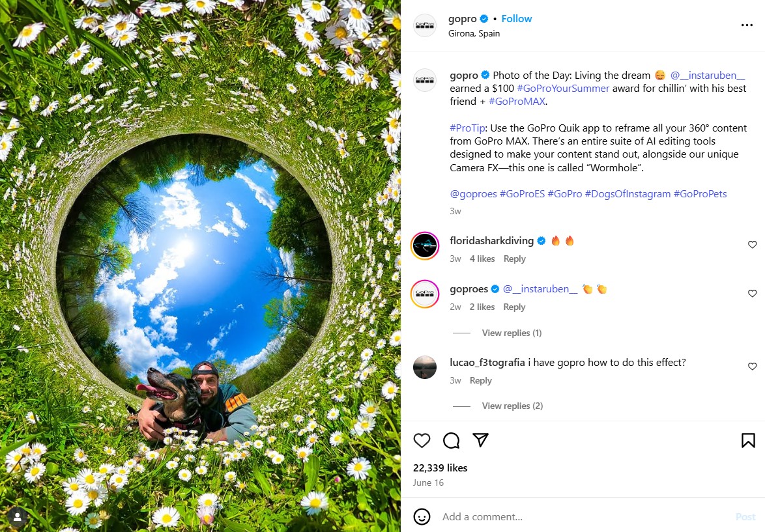Open comments via the speech bubble icon
Viewport: 765px width, 532px height.
tap(451, 440)
